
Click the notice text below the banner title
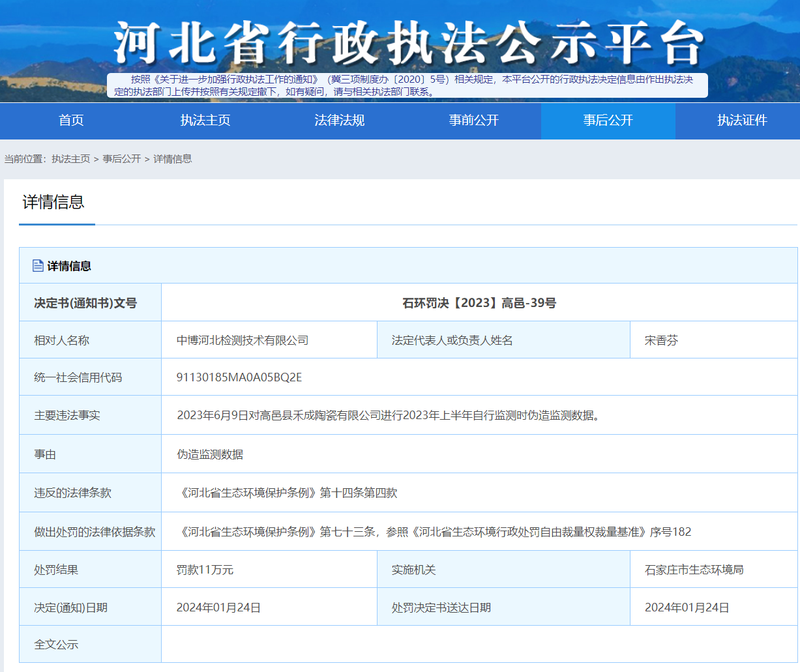[407, 85]
